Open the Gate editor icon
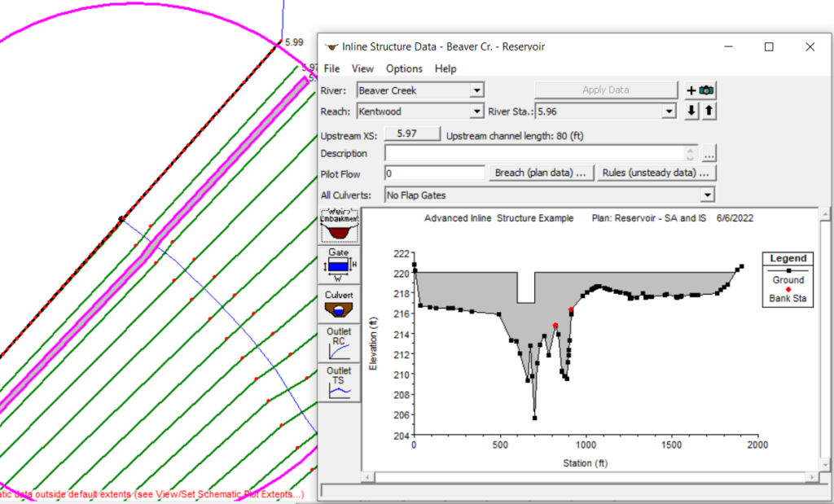The width and height of the screenshot is (834, 504). 339,264
